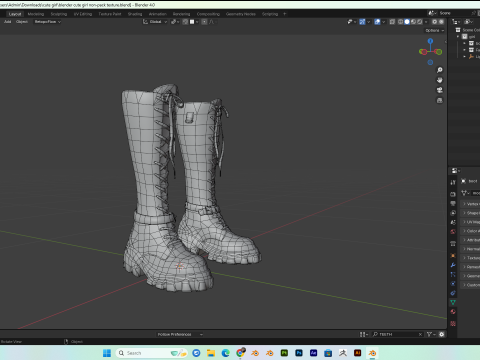Open the View Layer properties tab
This screenshot has width=480, height=360.
[453, 213]
